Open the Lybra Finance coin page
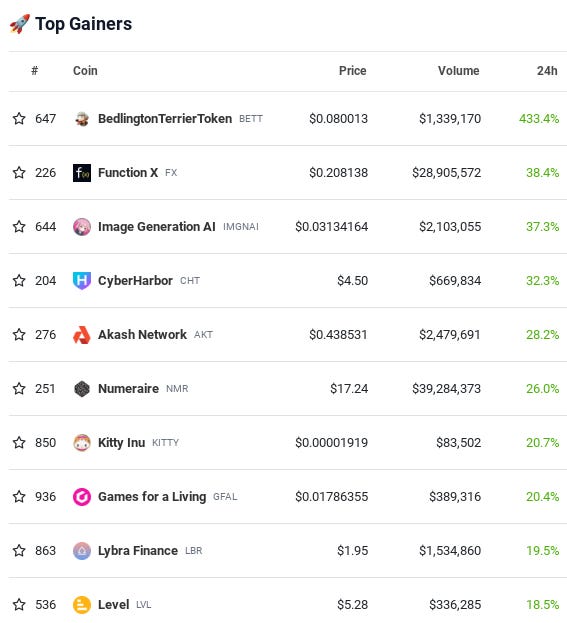This screenshot has height=623, width=567. click(x=138, y=551)
